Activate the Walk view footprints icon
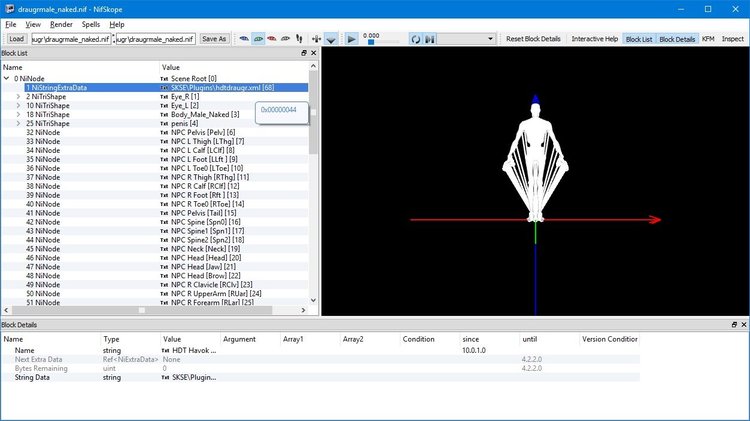Image resolution: width=750 pixels, height=421 pixels. coord(299,39)
